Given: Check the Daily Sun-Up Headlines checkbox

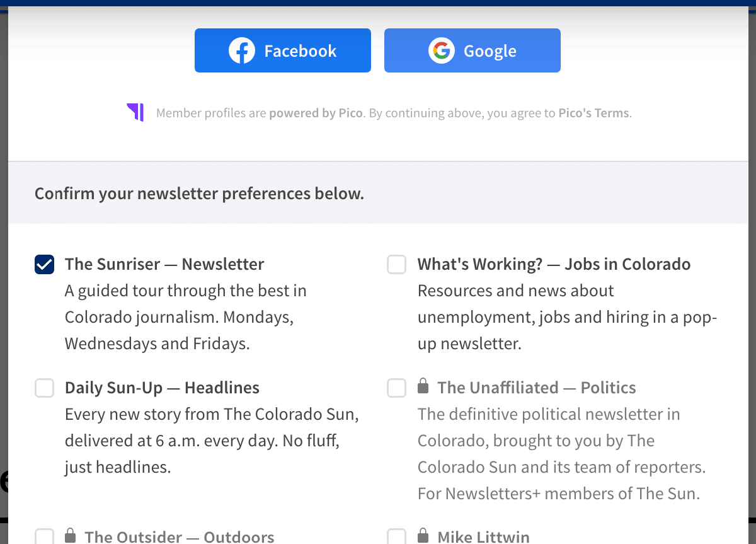Looking at the screenshot, I should click(44, 388).
